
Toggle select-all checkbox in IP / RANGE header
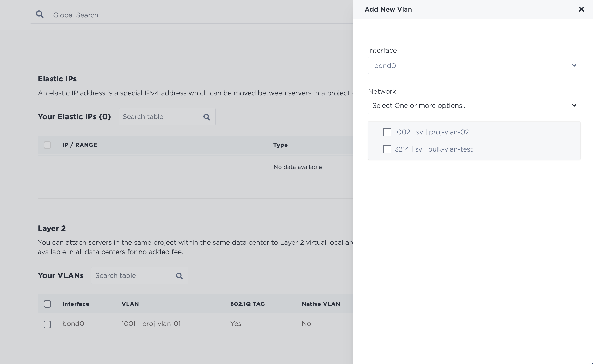pos(47,145)
